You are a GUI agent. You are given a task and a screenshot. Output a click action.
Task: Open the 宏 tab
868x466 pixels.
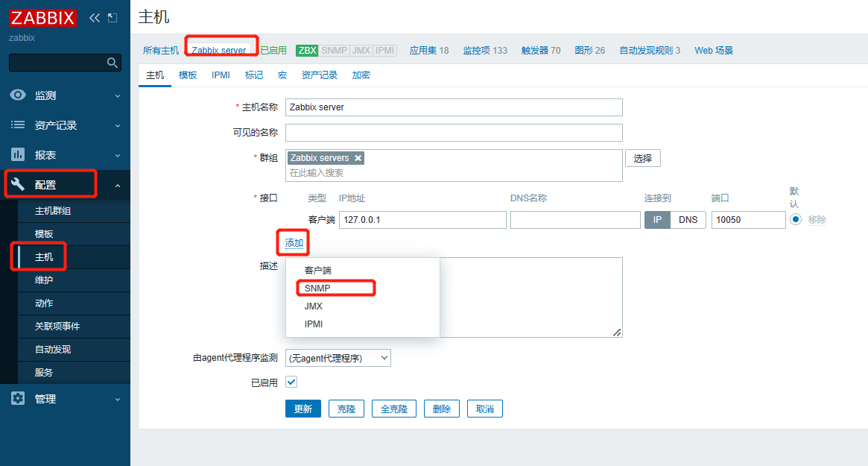(282, 75)
